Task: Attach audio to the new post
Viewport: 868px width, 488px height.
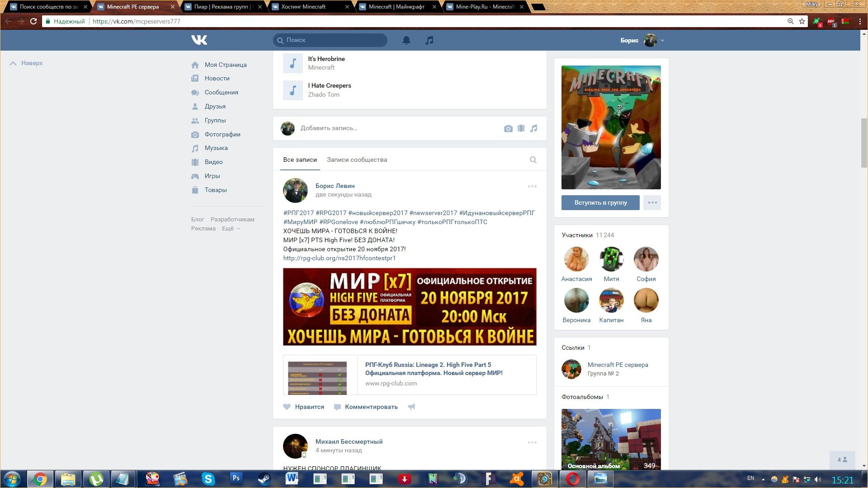Action: [534, 129]
